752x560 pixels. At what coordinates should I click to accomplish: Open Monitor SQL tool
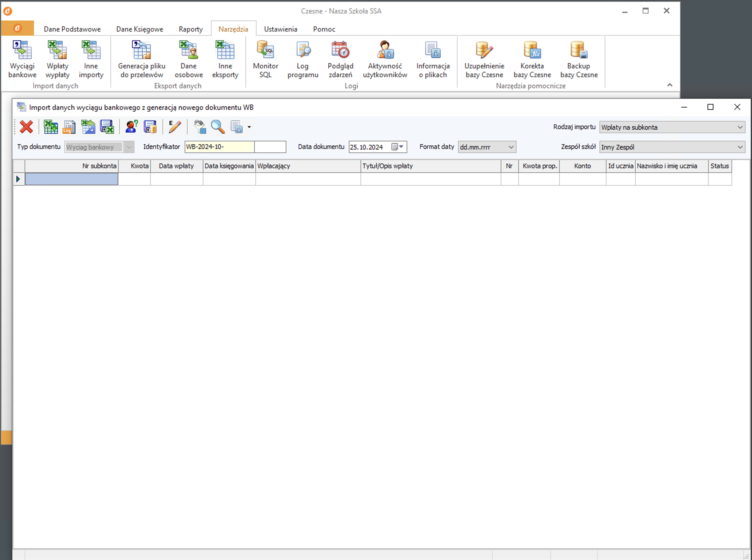point(265,59)
